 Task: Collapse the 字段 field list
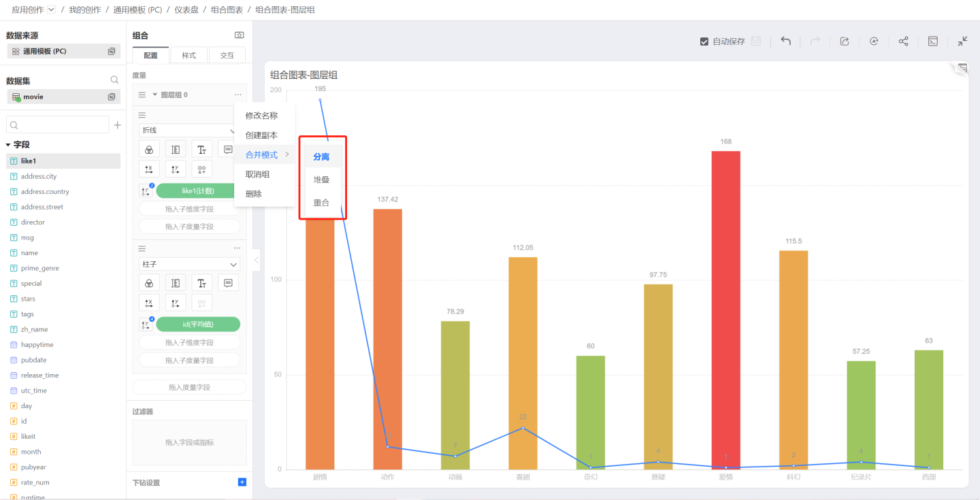(8, 145)
